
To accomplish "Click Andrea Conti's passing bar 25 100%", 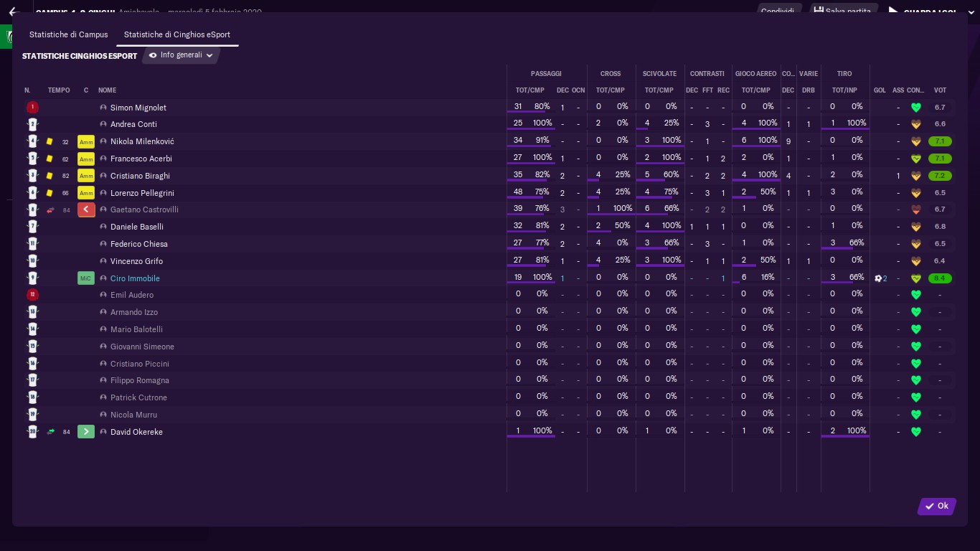I will 531,124.
